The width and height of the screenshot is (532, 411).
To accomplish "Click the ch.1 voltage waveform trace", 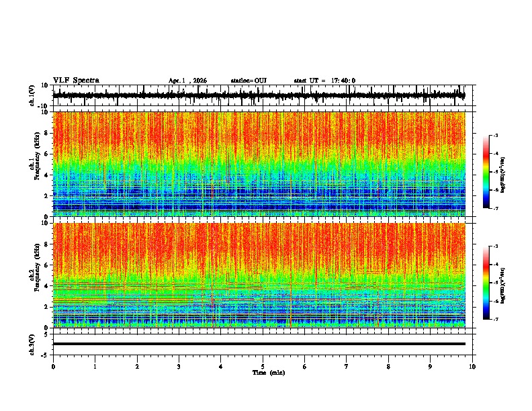I will pyautogui.click(x=259, y=95).
